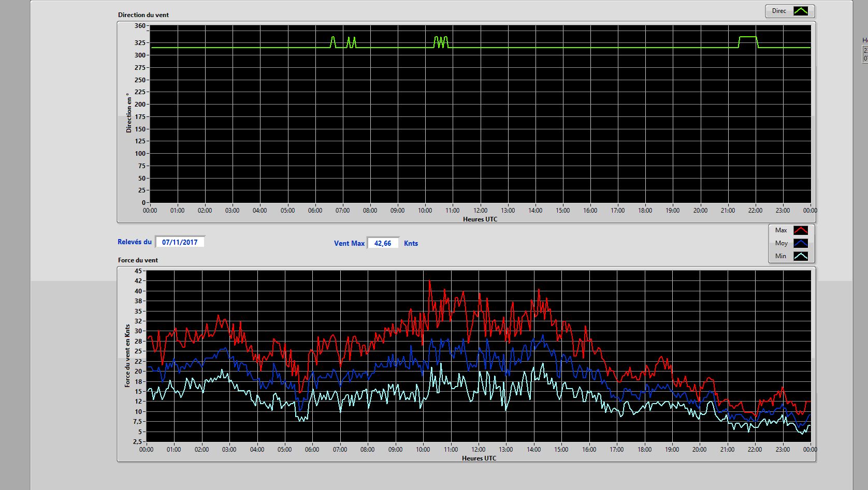Click 10:00 on force chart time axis
This screenshot has width=868, height=490.
423,450
